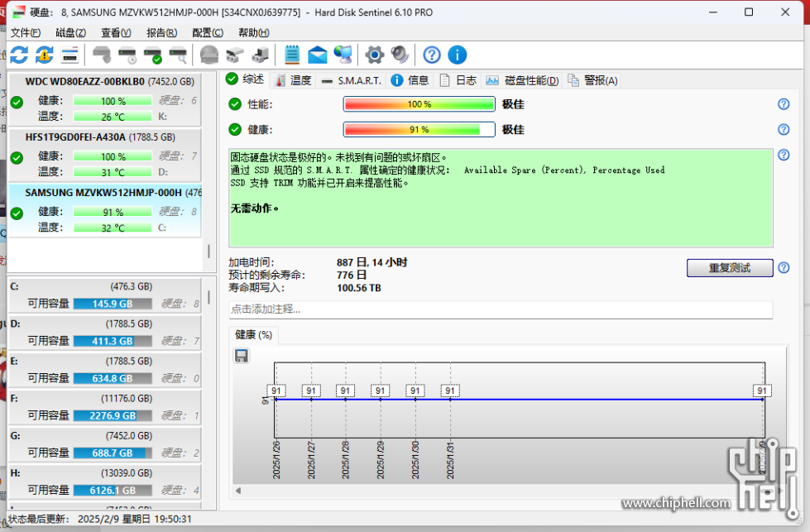Click the disk window panel toolbar icon

point(69,55)
